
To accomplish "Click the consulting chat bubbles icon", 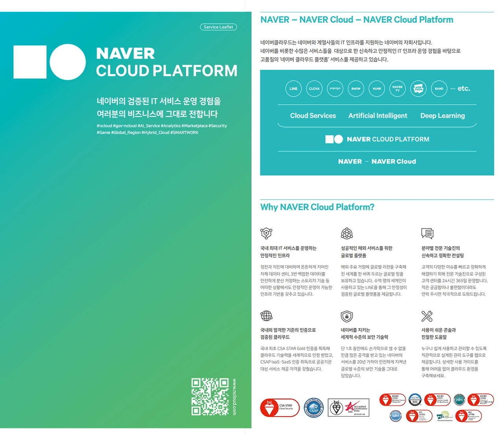I will click(x=427, y=233).
